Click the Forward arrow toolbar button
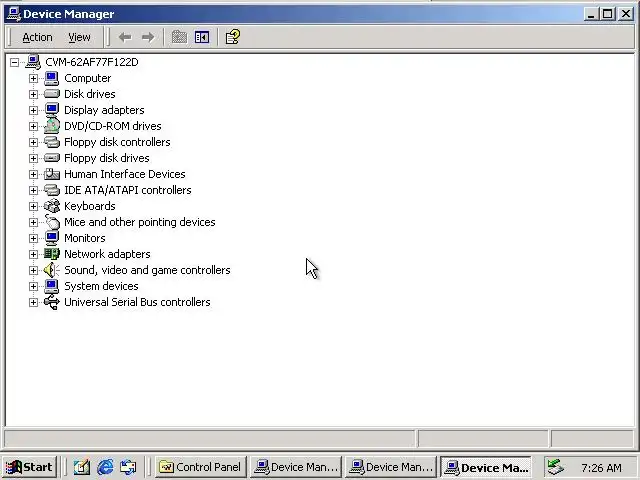 coord(148,37)
